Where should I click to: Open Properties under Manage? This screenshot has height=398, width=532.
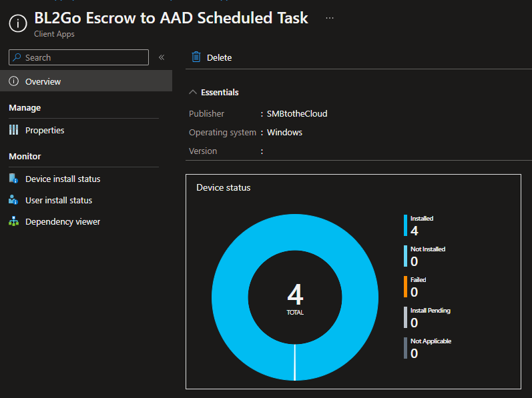(45, 130)
